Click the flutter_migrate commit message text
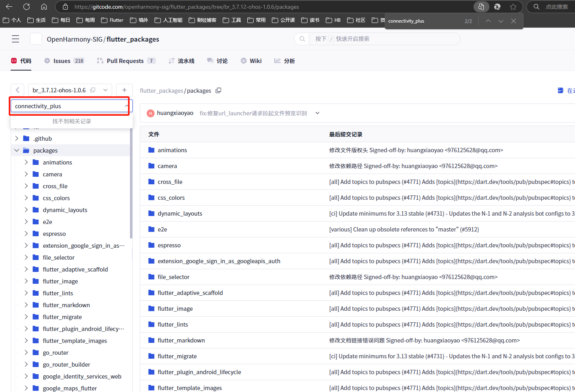 point(452,356)
